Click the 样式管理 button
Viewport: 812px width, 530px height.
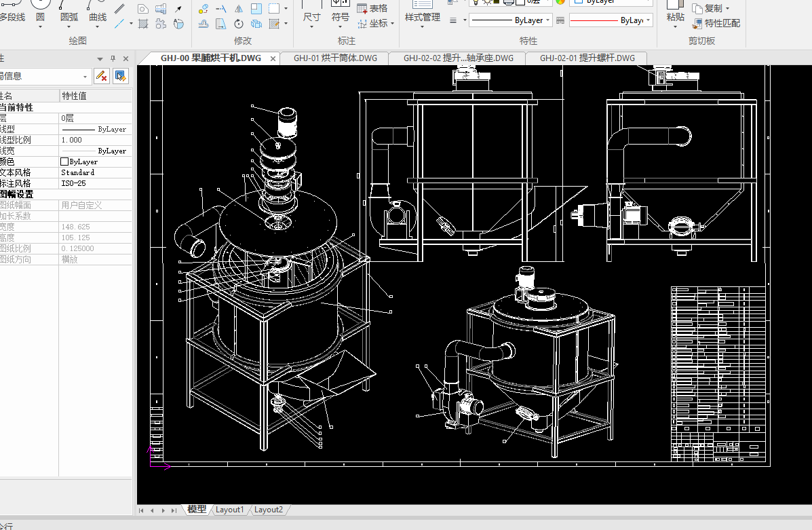pyautogui.click(x=422, y=18)
